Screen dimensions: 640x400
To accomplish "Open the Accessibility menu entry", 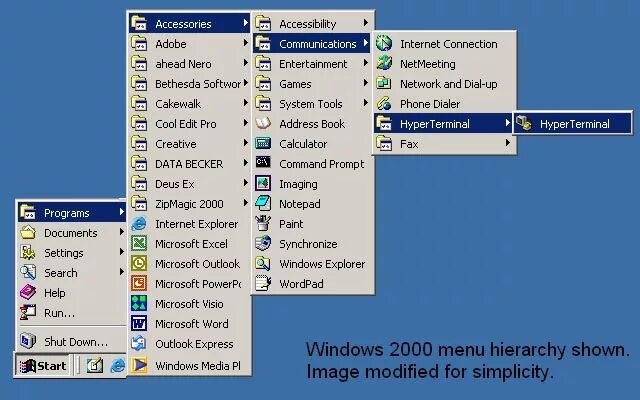I will (x=313, y=23).
